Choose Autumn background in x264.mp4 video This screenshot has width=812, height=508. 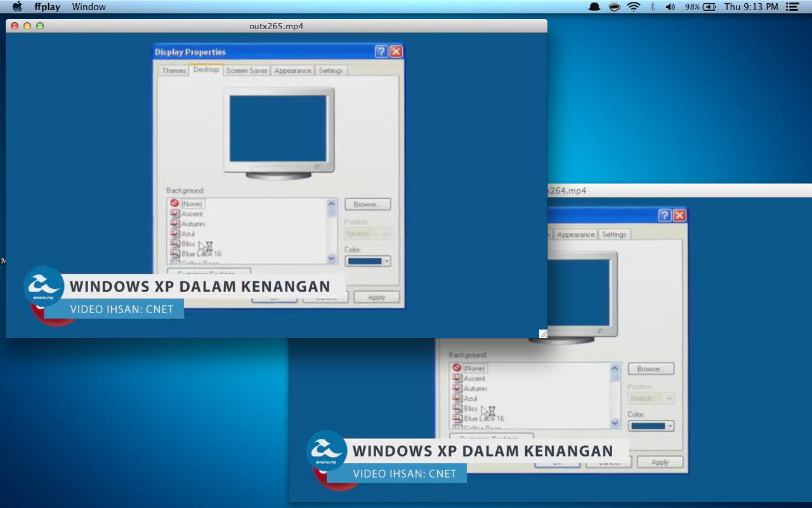click(x=470, y=389)
